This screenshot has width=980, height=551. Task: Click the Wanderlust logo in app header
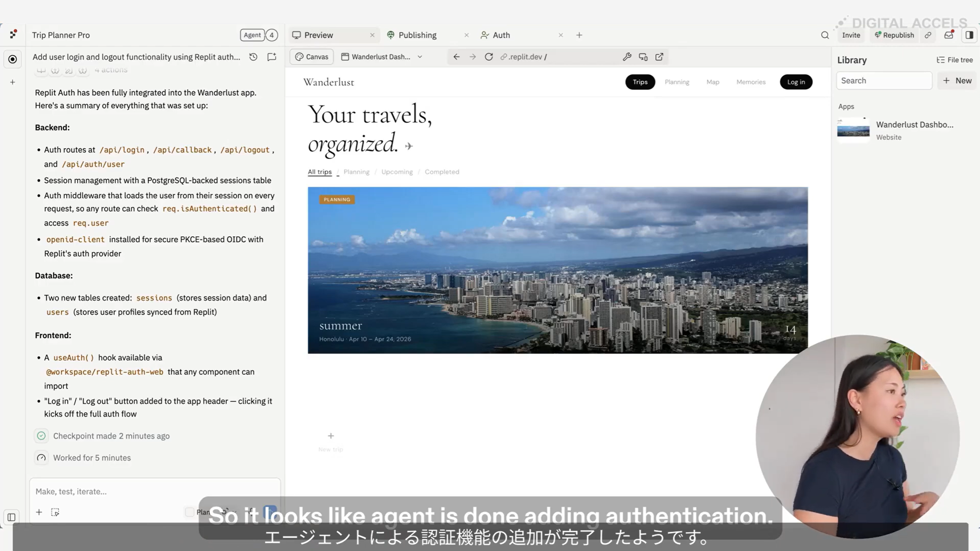tap(329, 82)
